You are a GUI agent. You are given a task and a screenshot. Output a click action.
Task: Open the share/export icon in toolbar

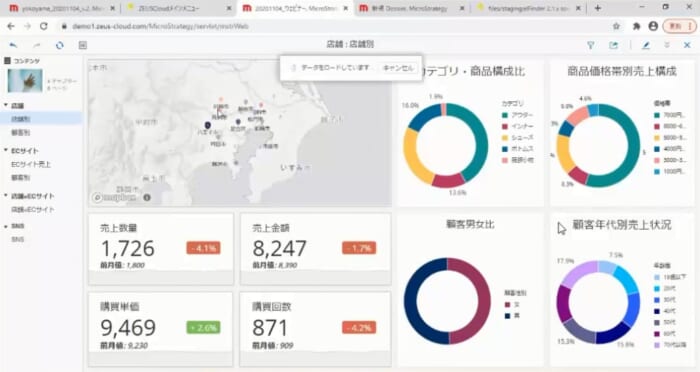coord(614,45)
